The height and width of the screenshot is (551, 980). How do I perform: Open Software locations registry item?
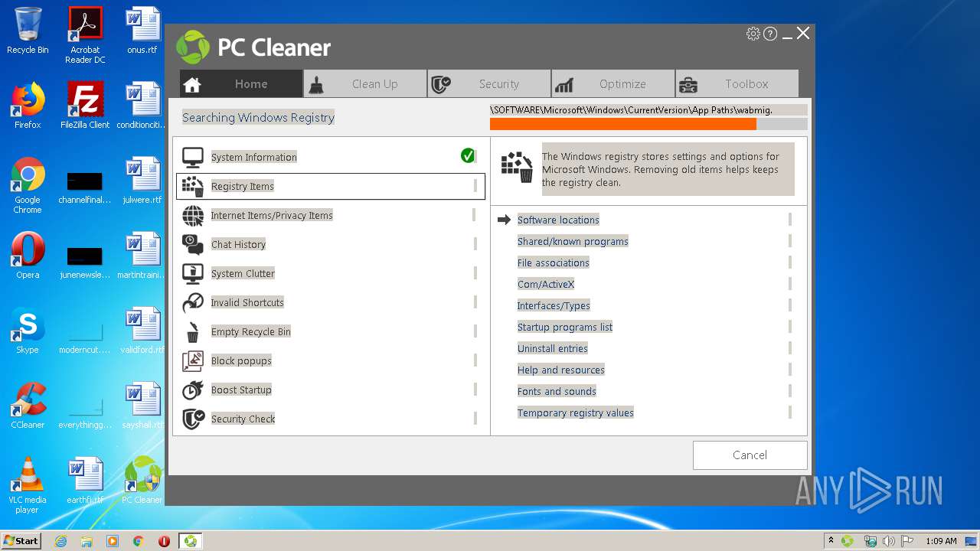tap(558, 220)
